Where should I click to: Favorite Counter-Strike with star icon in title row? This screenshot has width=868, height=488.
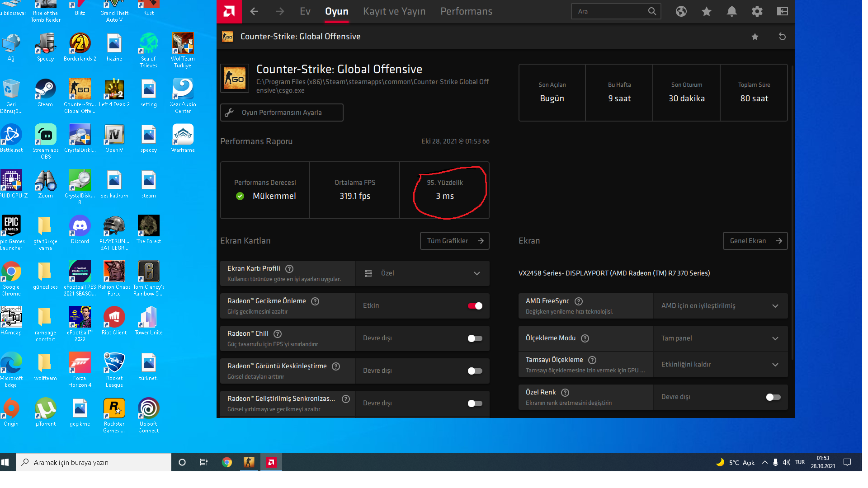pos(755,37)
